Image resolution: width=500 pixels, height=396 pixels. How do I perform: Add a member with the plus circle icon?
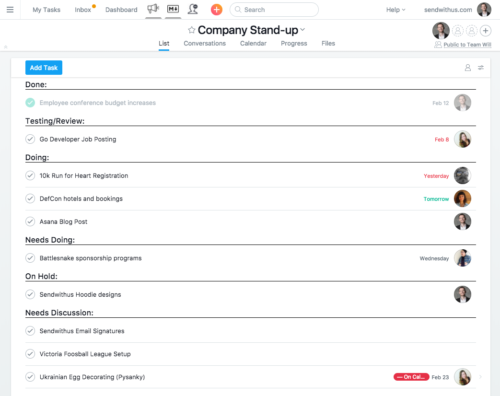coord(485,31)
